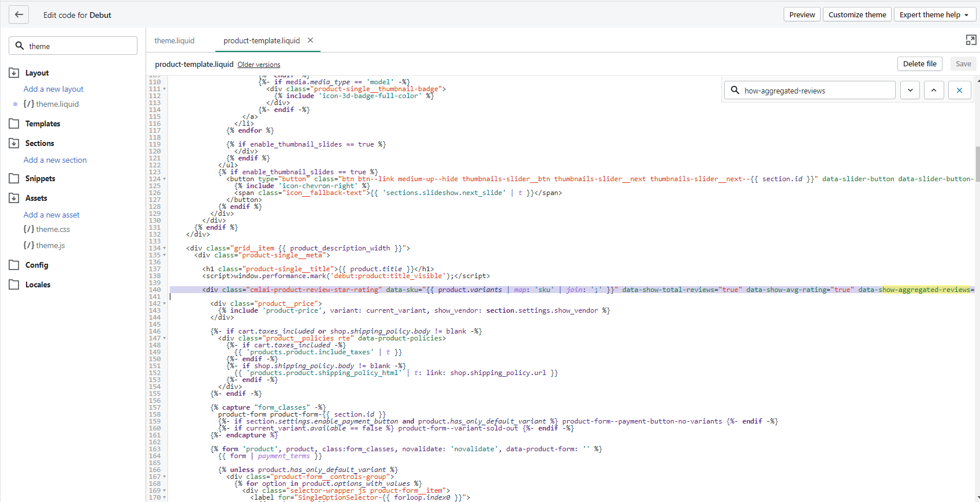Click the 'product-single__title' h1 line
This screenshot has height=502, width=980.
(318, 269)
